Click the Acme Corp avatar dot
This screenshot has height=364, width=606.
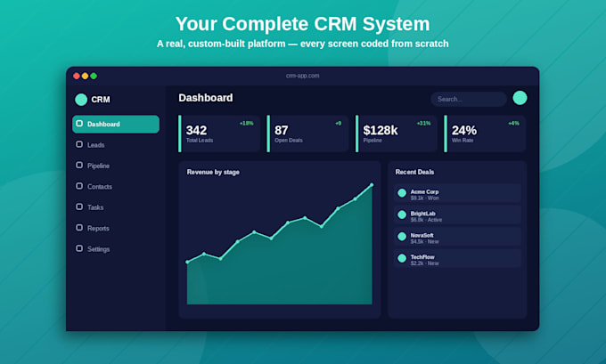[402, 193]
